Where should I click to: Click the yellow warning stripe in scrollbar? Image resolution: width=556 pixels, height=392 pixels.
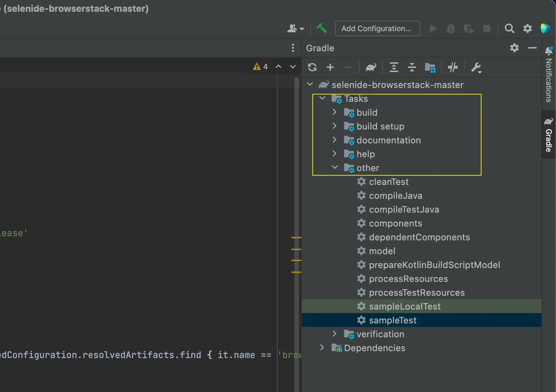(x=296, y=238)
